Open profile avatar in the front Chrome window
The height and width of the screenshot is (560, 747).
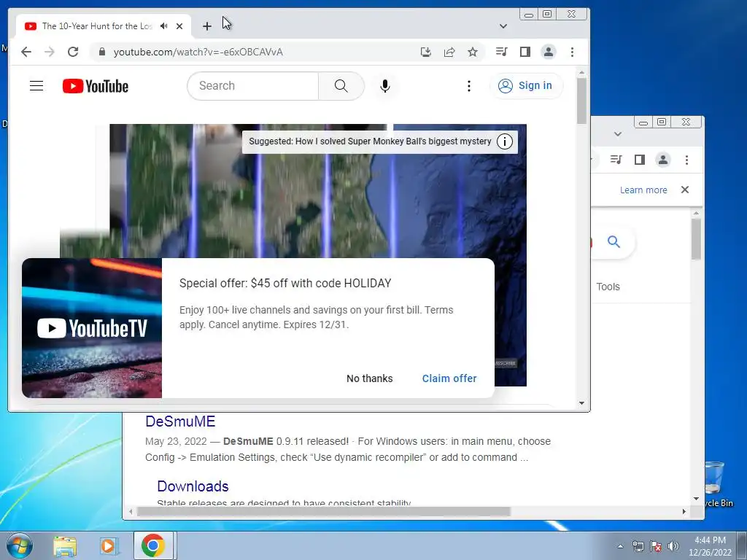(x=549, y=52)
